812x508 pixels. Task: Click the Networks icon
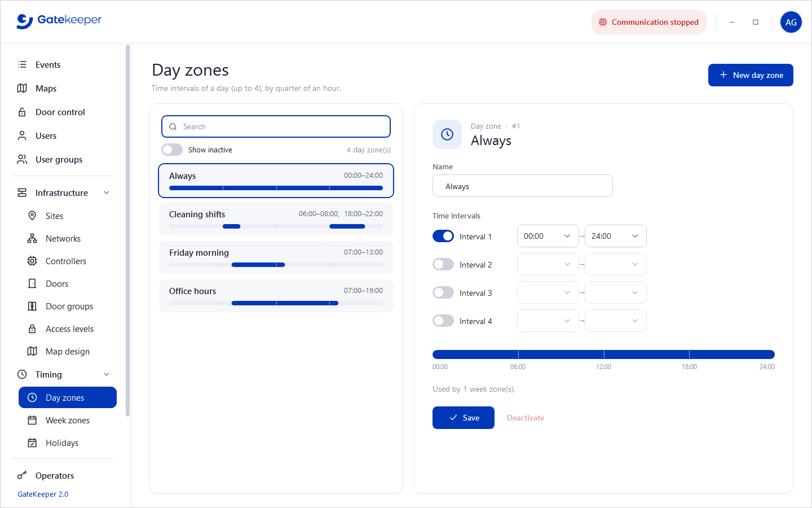pyautogui.click(x=32, y=238)
